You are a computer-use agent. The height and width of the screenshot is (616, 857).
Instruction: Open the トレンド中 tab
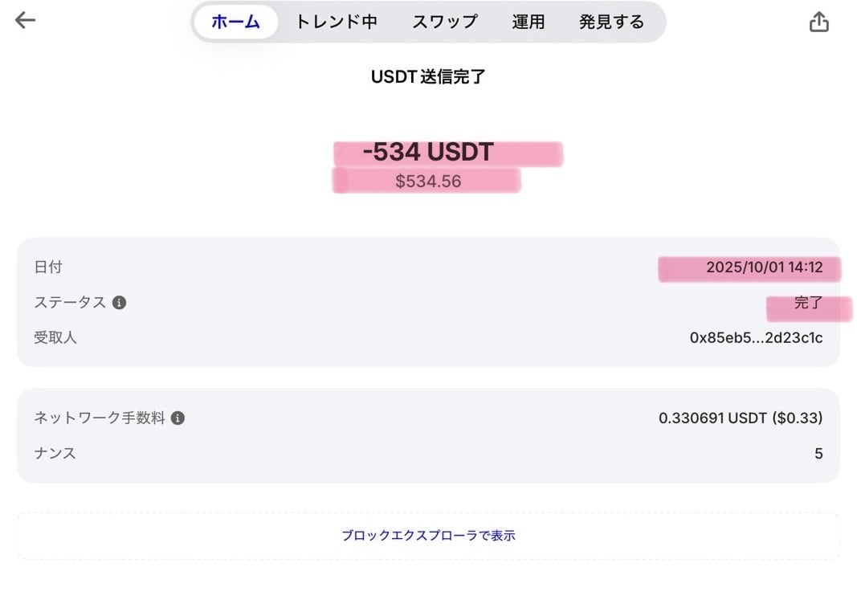point(336,22)
